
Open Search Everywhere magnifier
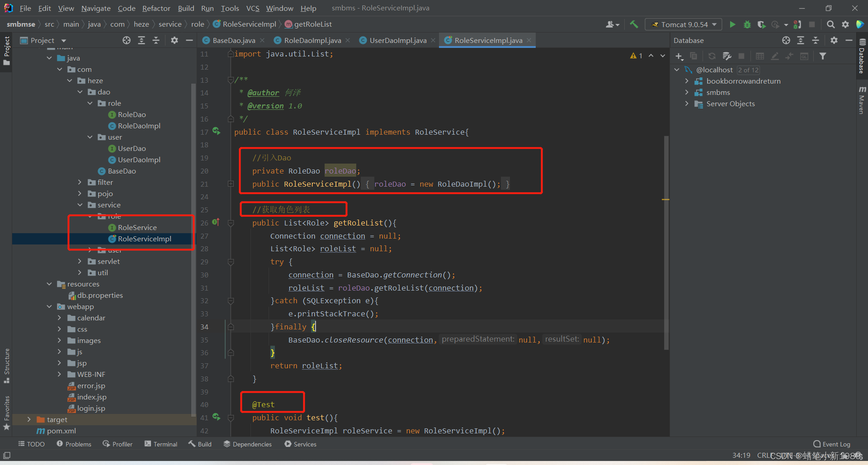coord(830,24)
